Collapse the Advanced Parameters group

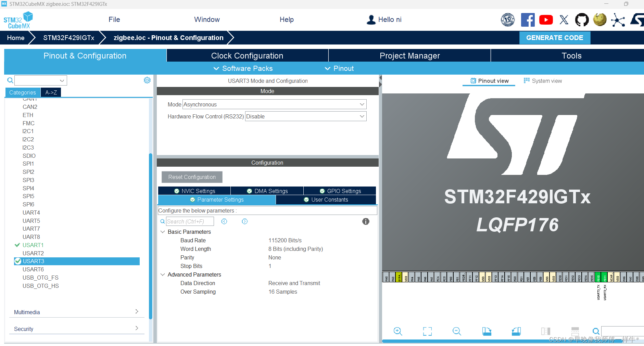(163, 274)
